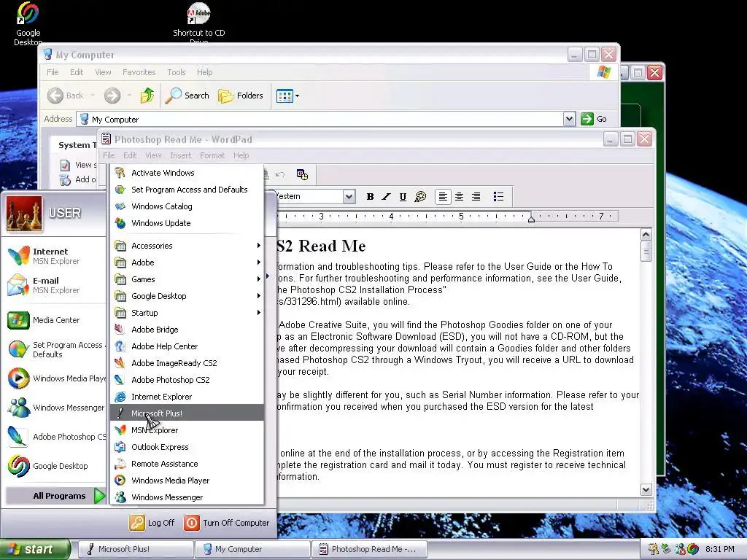Launch Outlook Express
747x560 pixels.
click(x=187, y=447)
